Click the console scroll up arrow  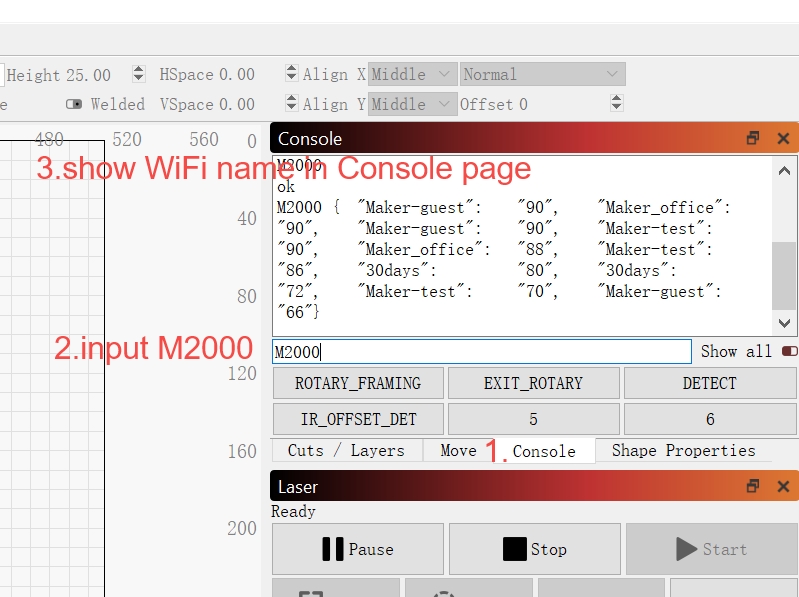pos(784,171)
